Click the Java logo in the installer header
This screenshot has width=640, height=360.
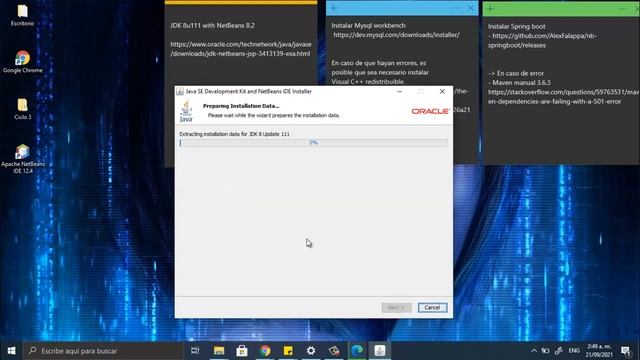point(186,111)
